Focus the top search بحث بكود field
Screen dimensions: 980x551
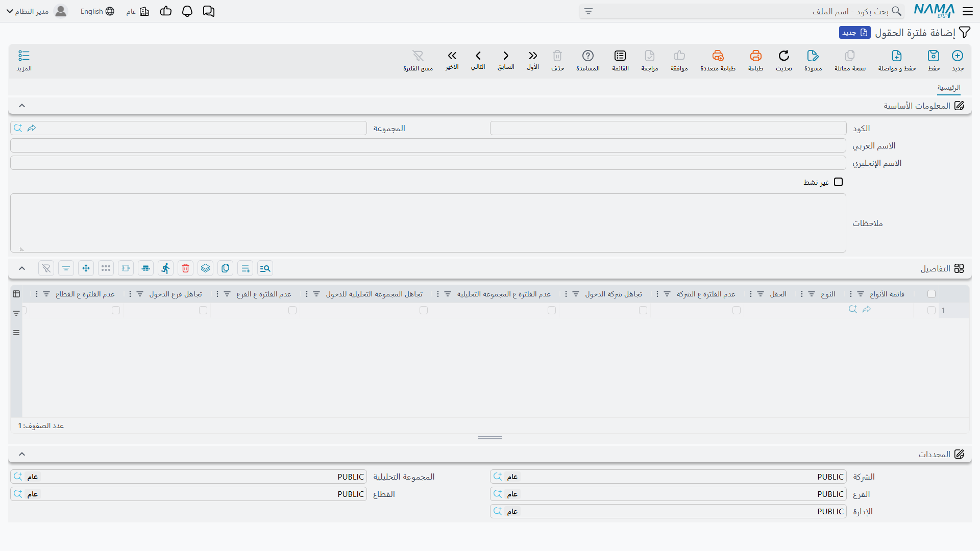pyautogui.click(x=741, y=11)
